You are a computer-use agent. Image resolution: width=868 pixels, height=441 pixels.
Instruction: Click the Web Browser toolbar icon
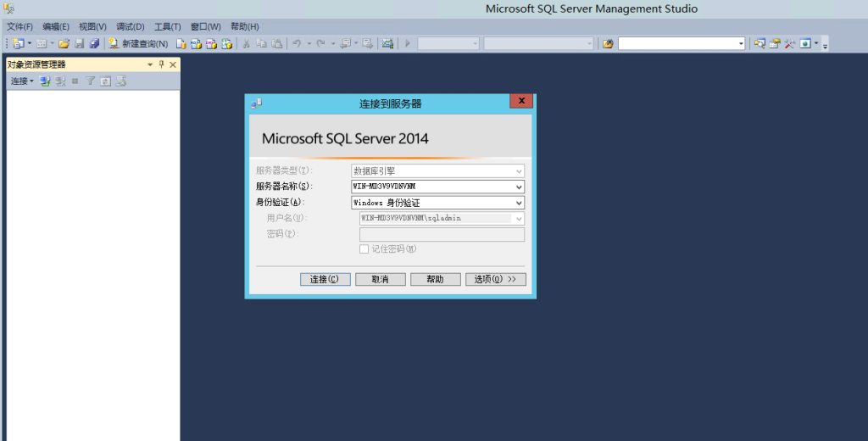pos(805,43)
